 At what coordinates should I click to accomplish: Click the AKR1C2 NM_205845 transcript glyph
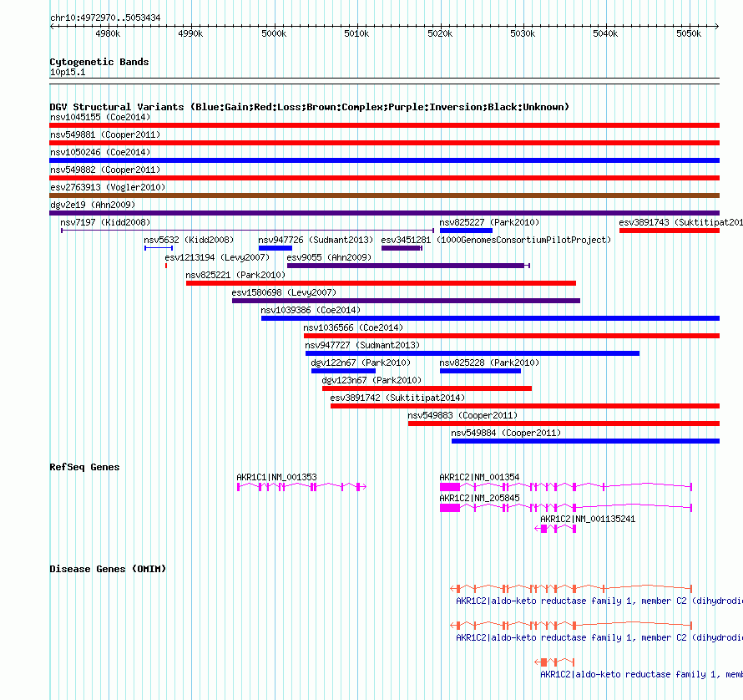pos(566,508)
